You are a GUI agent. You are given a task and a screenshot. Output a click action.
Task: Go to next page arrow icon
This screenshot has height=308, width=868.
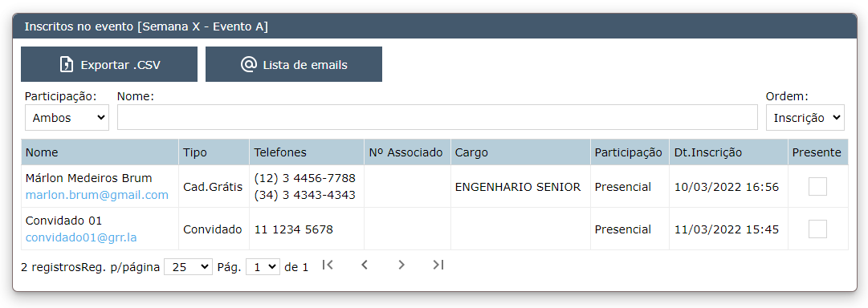point(401,265)
